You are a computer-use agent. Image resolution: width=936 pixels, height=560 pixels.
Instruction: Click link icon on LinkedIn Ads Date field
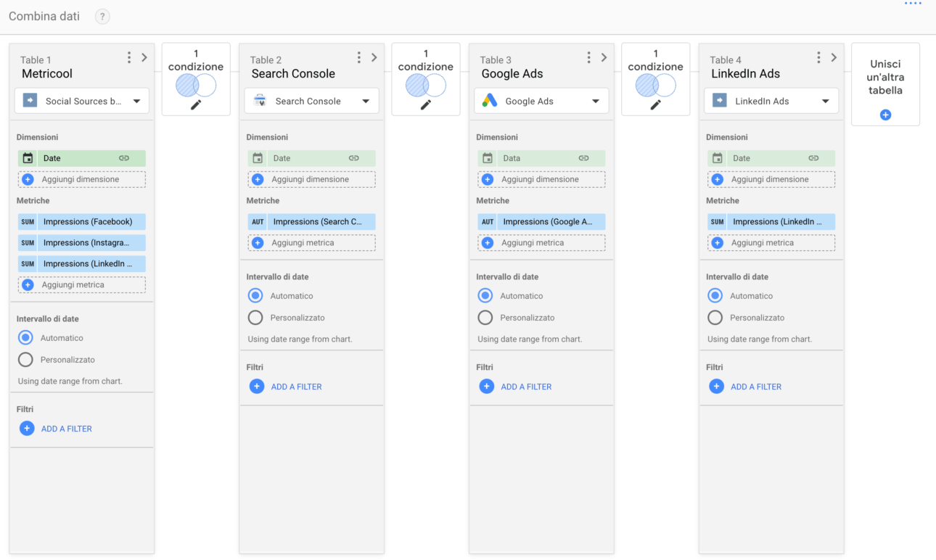[814, 158]
